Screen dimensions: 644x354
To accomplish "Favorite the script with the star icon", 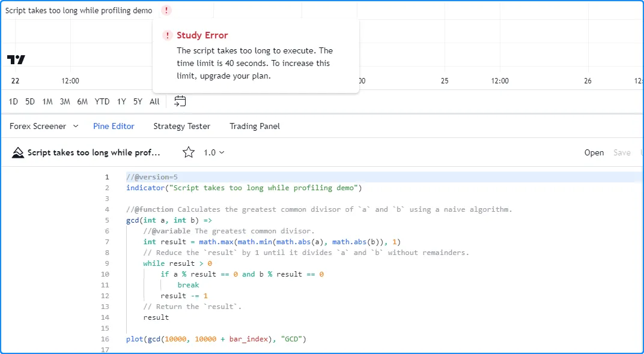I will click(189, 152).
